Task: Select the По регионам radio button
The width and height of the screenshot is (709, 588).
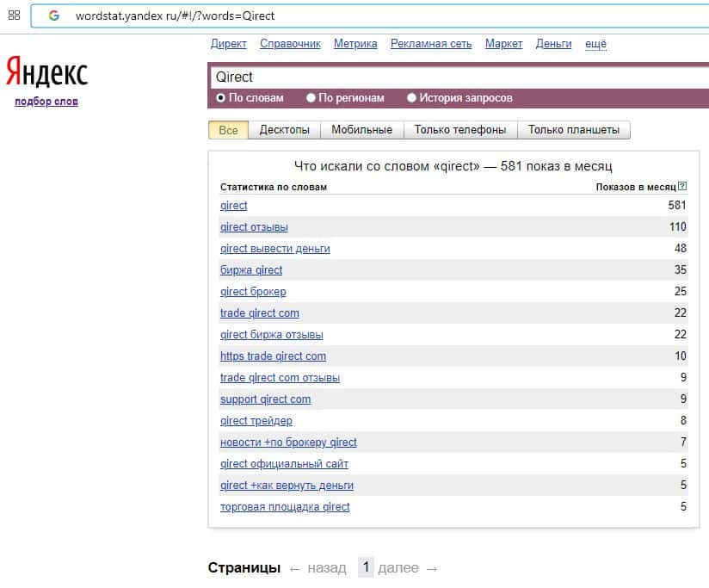Action: coord(311,98)
